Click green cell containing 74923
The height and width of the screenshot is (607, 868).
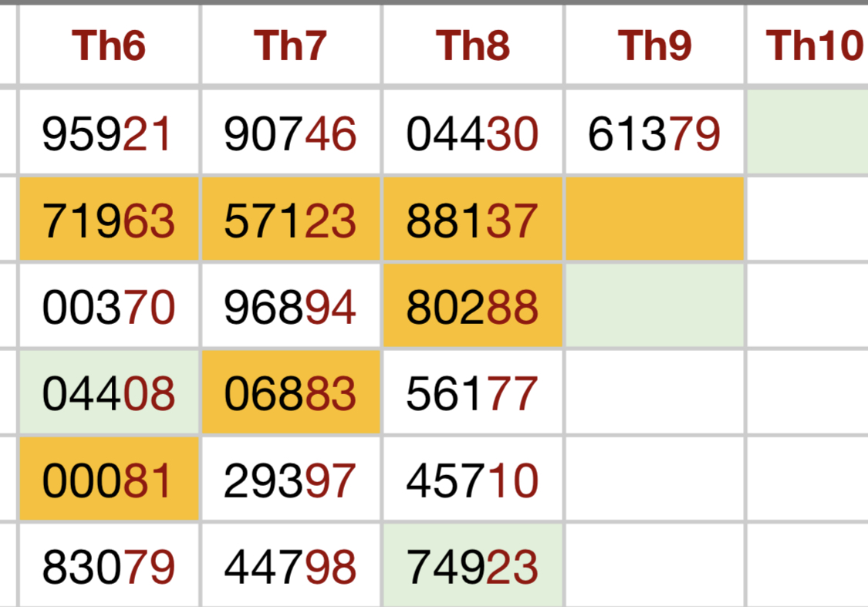[x=473, y=568]
